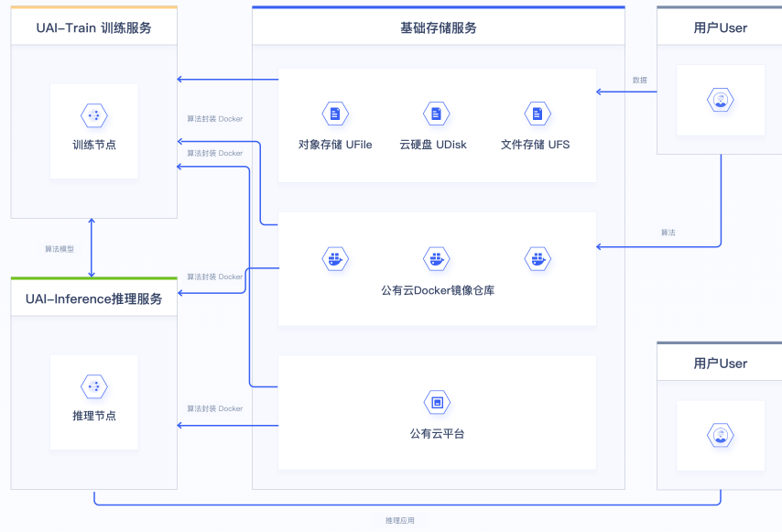The image size is (782, 532).
Task: Click the 推理节点 label
Action: click(x=94, y=416)
